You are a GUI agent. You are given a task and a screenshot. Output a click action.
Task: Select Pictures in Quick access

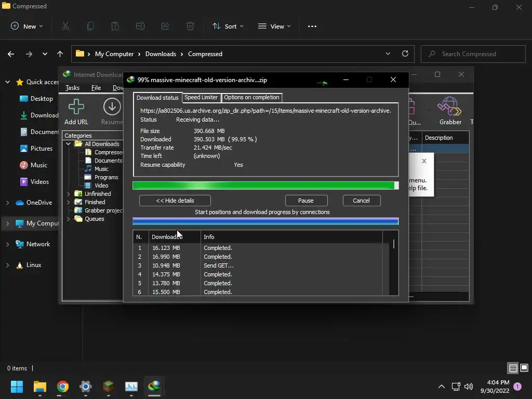[36, 149]
